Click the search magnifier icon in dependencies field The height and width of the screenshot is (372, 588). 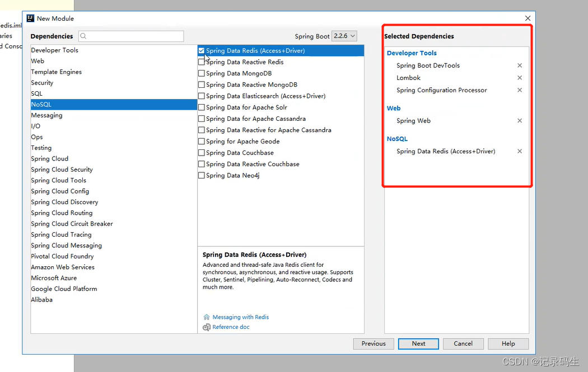point(83,36)
